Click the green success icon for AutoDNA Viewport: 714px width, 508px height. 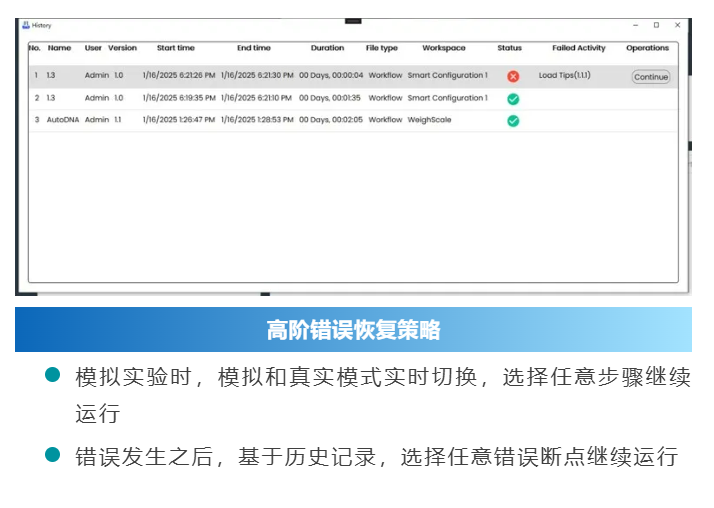pos(513,121)
